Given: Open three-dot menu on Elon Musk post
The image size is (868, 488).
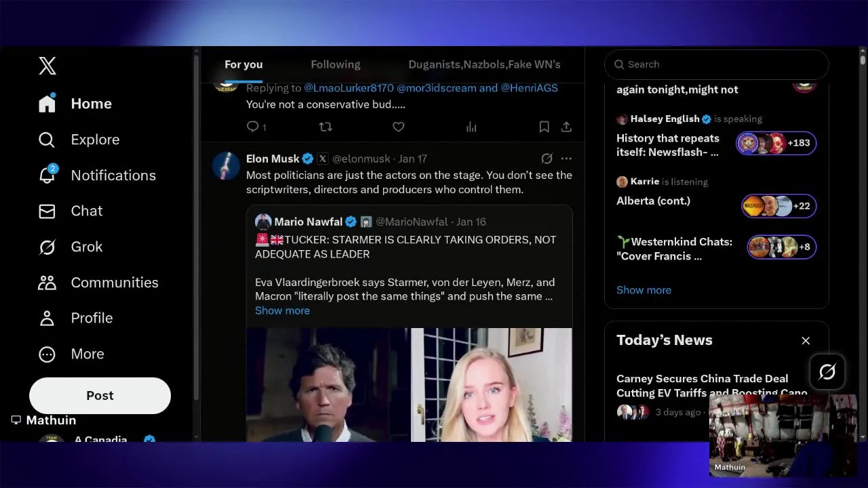Looking at the screenshot, I should pos(566,159).
